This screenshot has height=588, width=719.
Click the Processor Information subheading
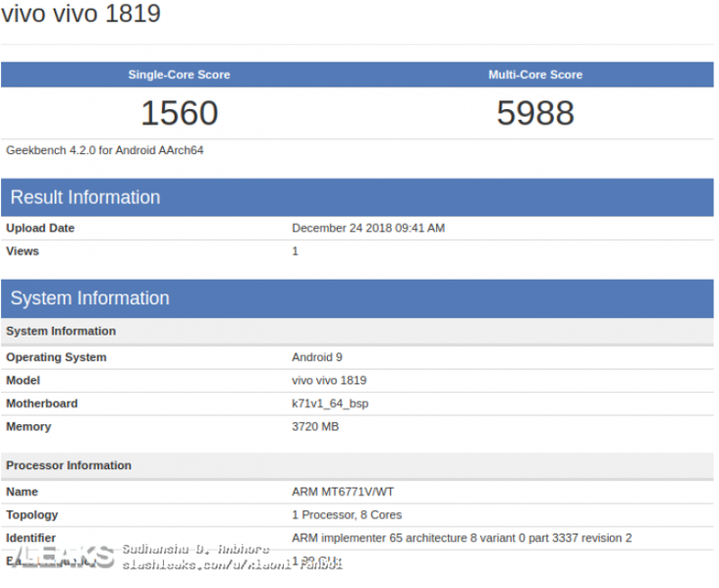(x=358, y=465)
